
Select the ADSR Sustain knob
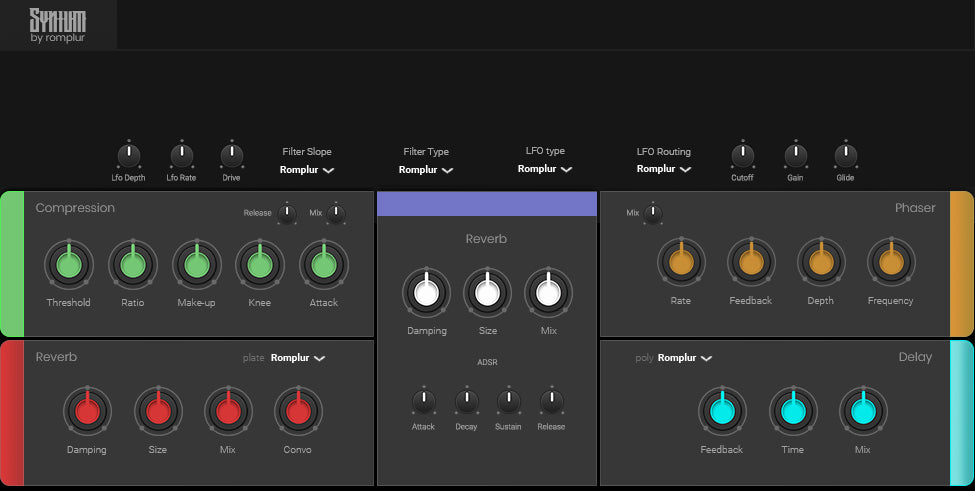[x=509, y=402]
